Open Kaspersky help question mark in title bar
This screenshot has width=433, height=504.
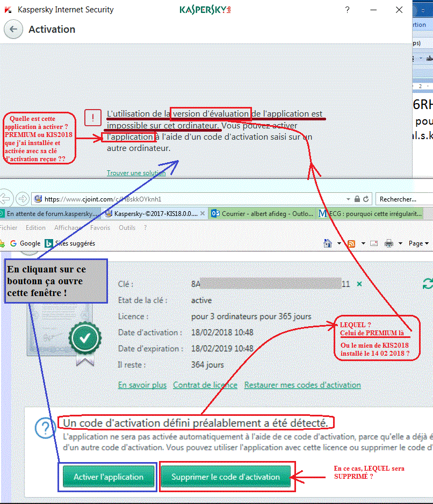pyautogui.click(x=347, y=10)
